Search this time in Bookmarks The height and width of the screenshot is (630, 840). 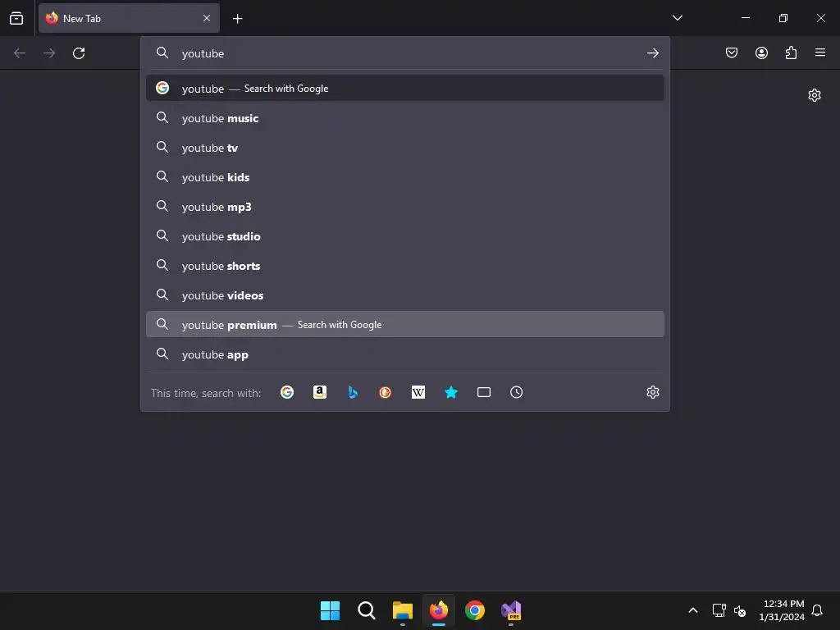click(451, 392)
